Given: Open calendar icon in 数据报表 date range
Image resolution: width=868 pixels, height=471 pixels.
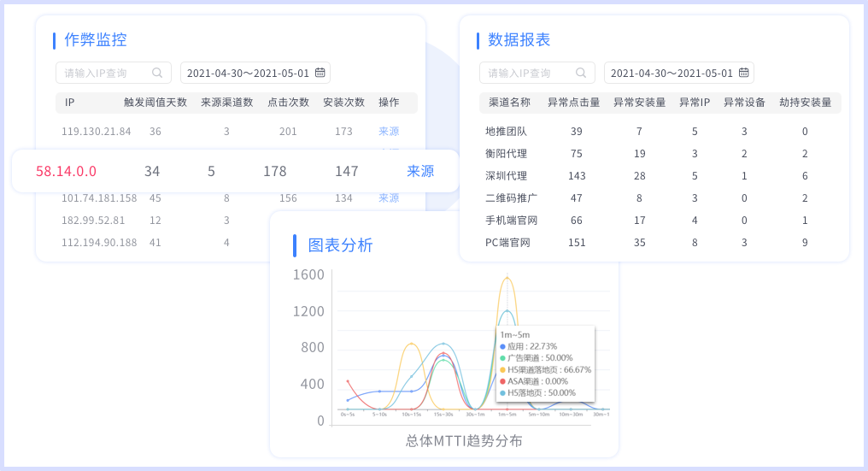Looking at the screenshot, I should 743,73.
